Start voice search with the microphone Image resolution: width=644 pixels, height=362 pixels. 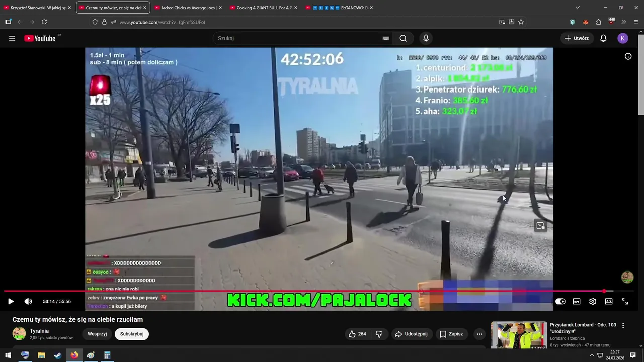pyautogui.click(x=426, y=38)
